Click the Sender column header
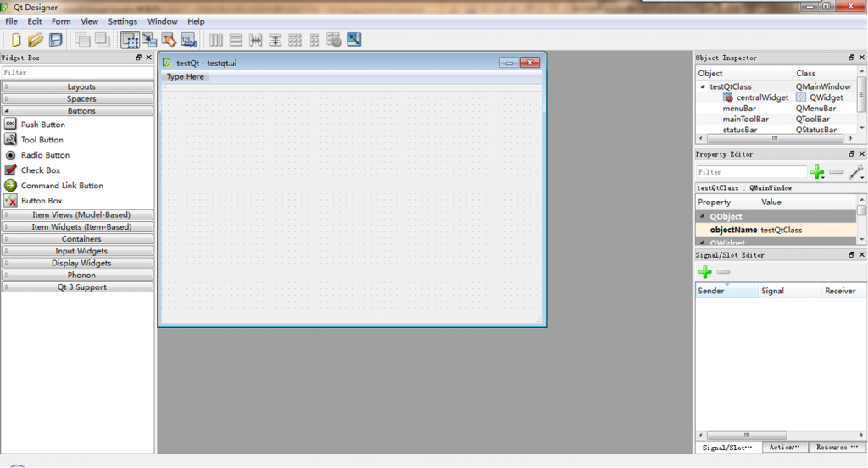The height and width of the screenshot is (468, 868). [x=726, y=291]
